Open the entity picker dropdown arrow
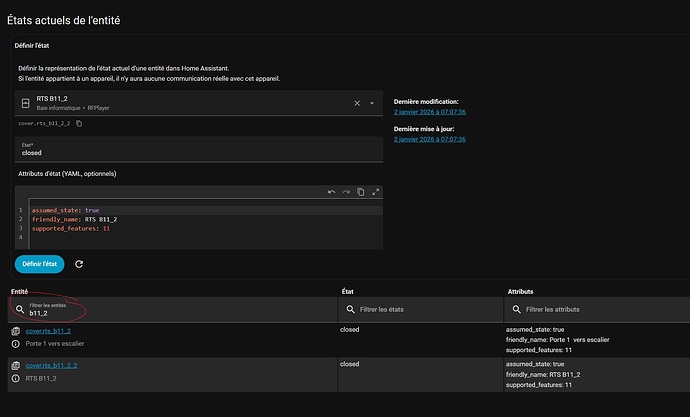Image resolution: width=690 pixels, height=417 pixels. (x=373, y=103)
